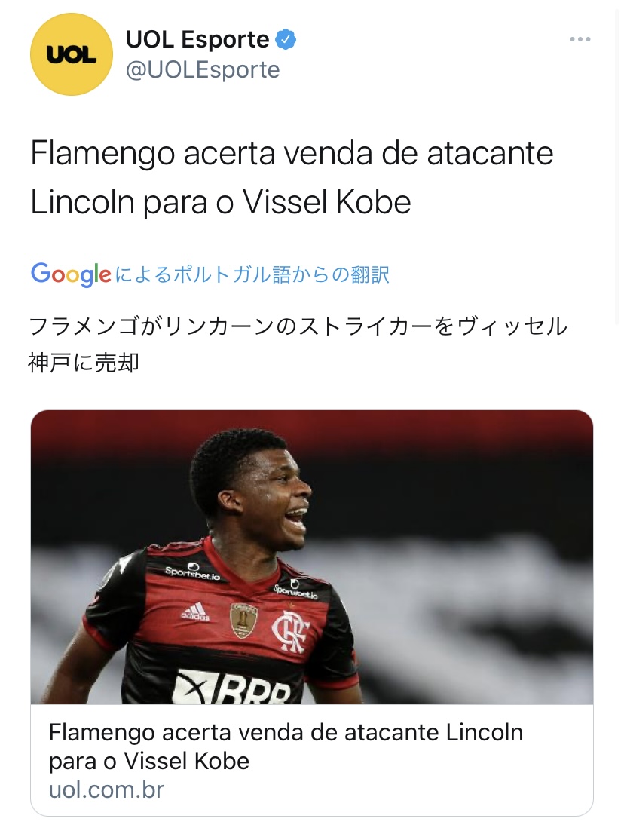Click the によるポルトガル語からの翻訳 attribution text
This screenshot has width=624, height=840.
coord(252,274)
